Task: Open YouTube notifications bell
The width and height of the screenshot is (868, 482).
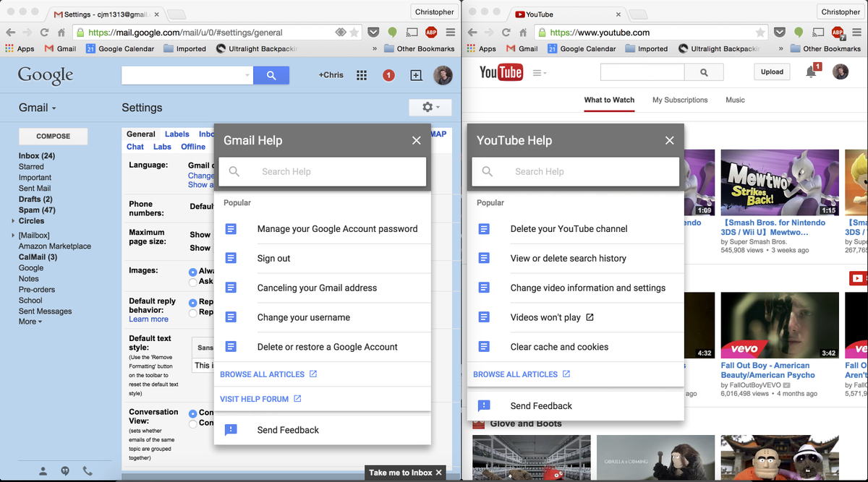Action: tap(812, 72)
